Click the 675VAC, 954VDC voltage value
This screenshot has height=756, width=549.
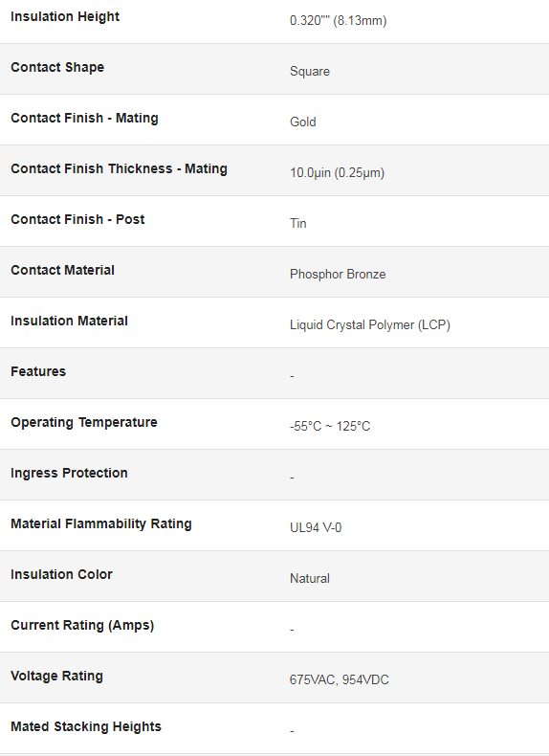click(340, 679)
